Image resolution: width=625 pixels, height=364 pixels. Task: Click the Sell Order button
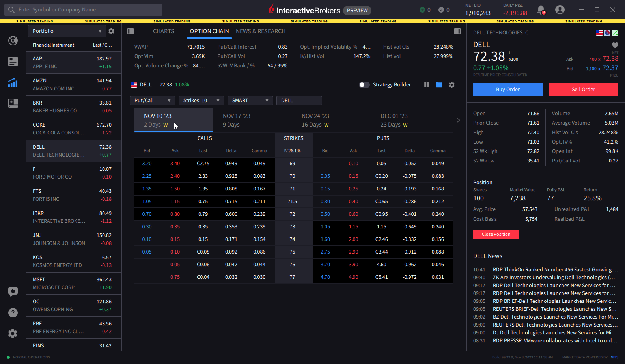584,90
